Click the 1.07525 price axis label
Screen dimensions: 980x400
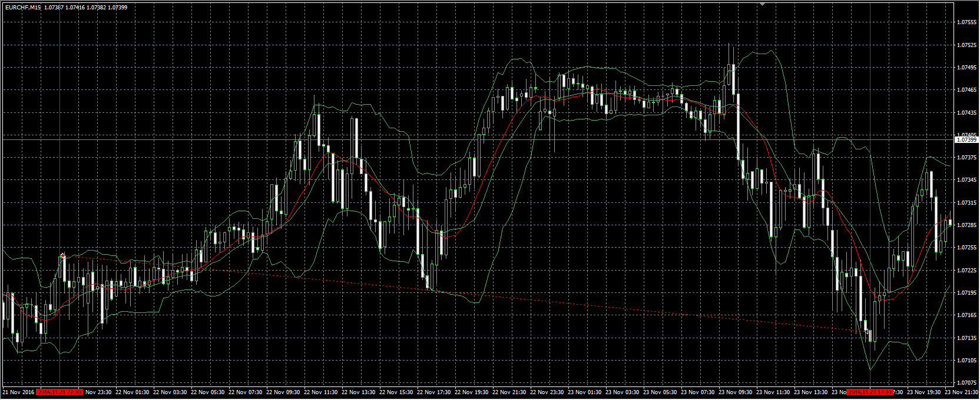coord(967,45)
